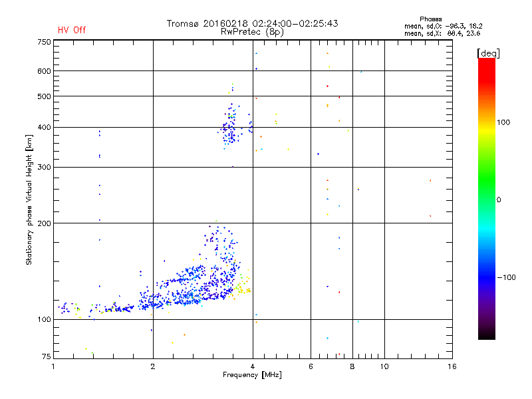Click the "8" MHz frequency tick label
Screen dimensions: 532x399
pyautogui.click(x=352, y=366)
